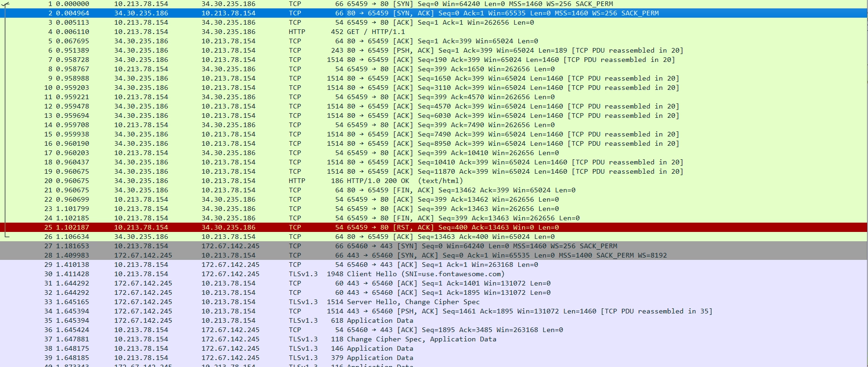Screen dimensions: 868x367
Task: Select packet 1, the SYN to port 80
Action: (x=434, y=4)
